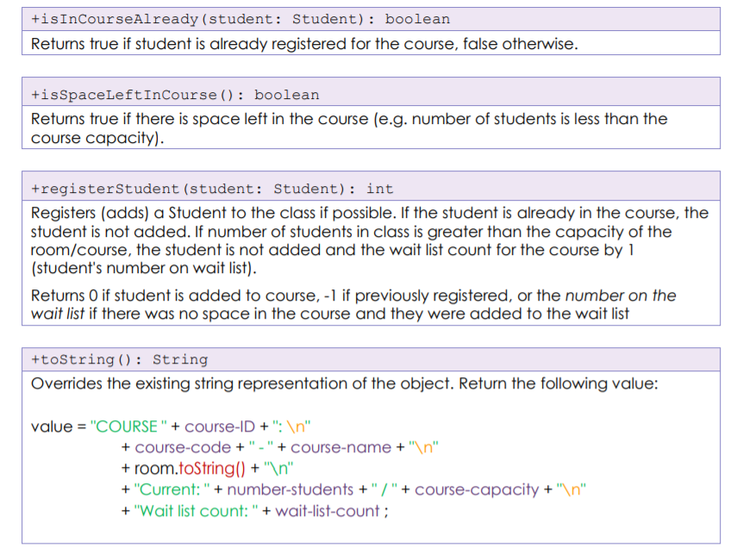The width and height of the screenshot is (737, 560).
Task: Click sentence starting 'Returns true if there is space left'
Action: click(349, 119)
